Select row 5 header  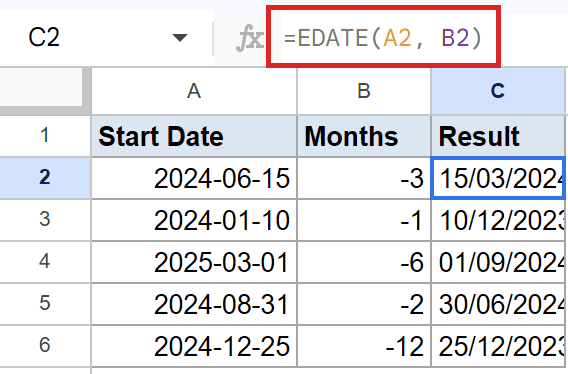point(45,304)
